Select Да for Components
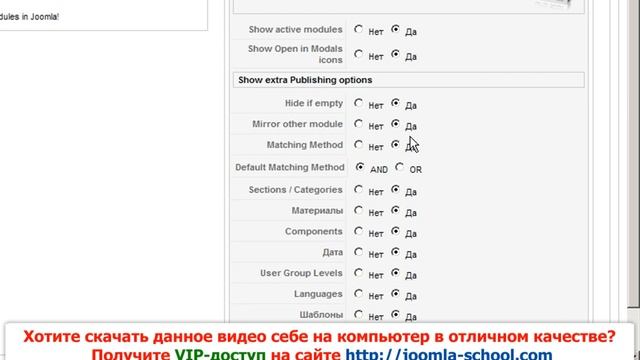Screen dimensions: 640x360 395,231
